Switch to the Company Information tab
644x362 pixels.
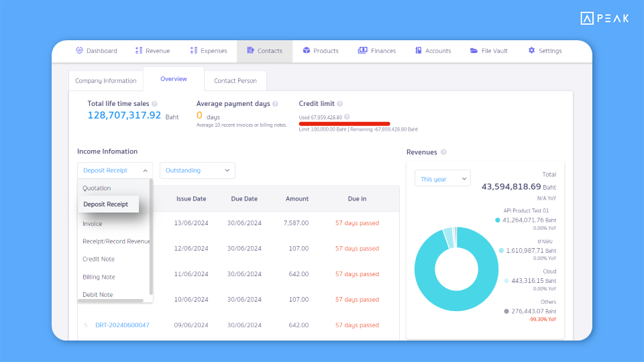105,80
